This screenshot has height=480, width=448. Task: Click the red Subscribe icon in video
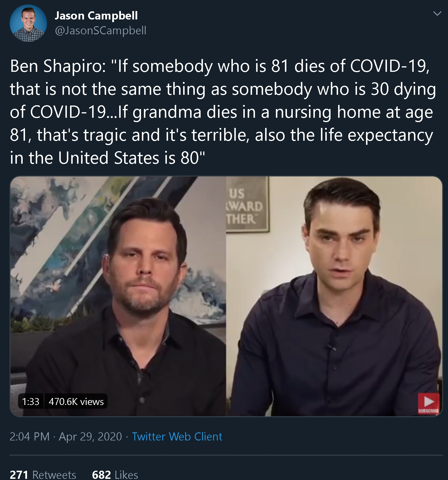pyautogui.click(x=429, y=403)
